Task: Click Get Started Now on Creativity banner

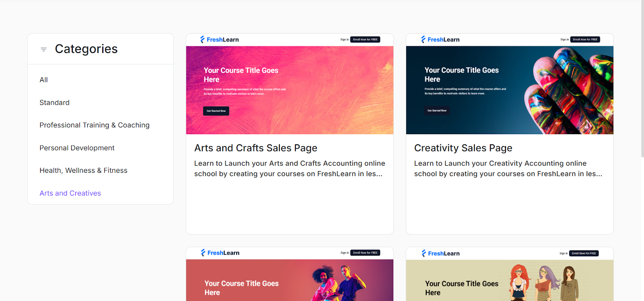Action: tap(437, 111)
